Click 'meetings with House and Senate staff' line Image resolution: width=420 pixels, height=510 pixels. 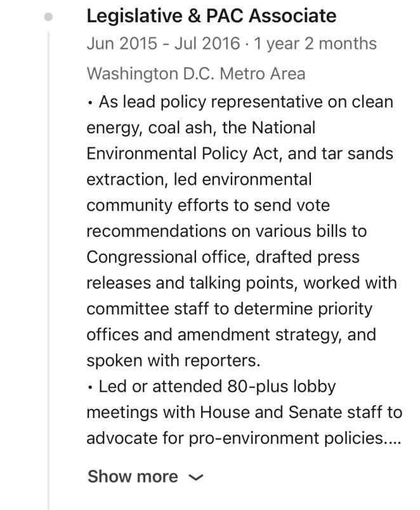tap(244, 412)
